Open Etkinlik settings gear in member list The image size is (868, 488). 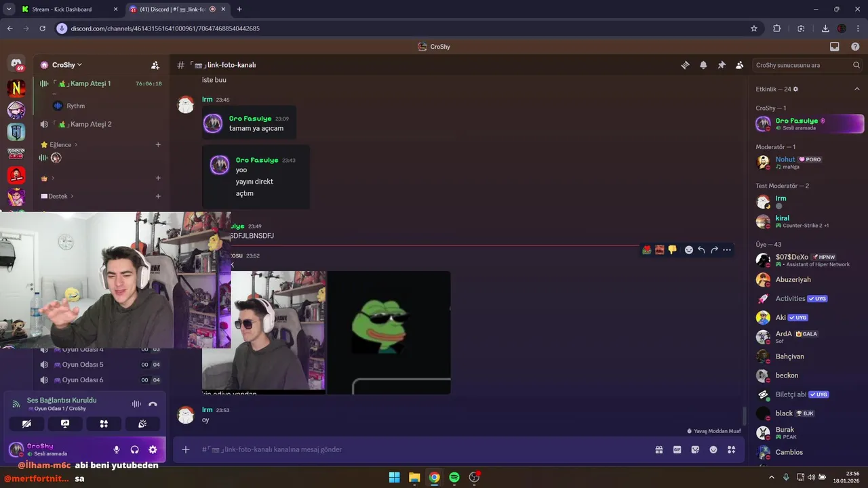pyautogui.click(x=795, y=89)
